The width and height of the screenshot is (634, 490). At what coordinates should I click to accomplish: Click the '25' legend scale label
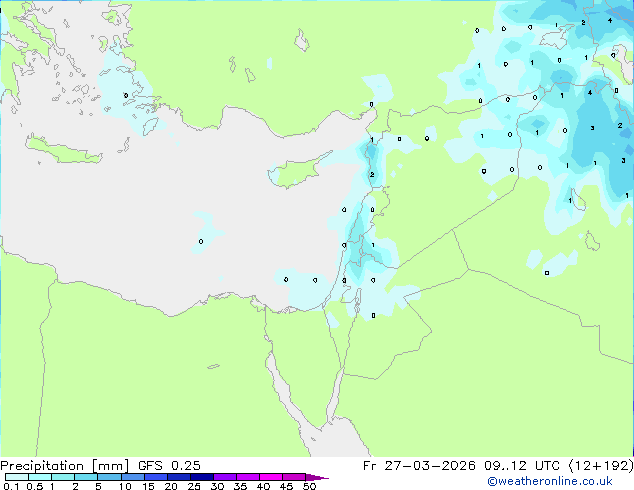click(x=194, y=486)
